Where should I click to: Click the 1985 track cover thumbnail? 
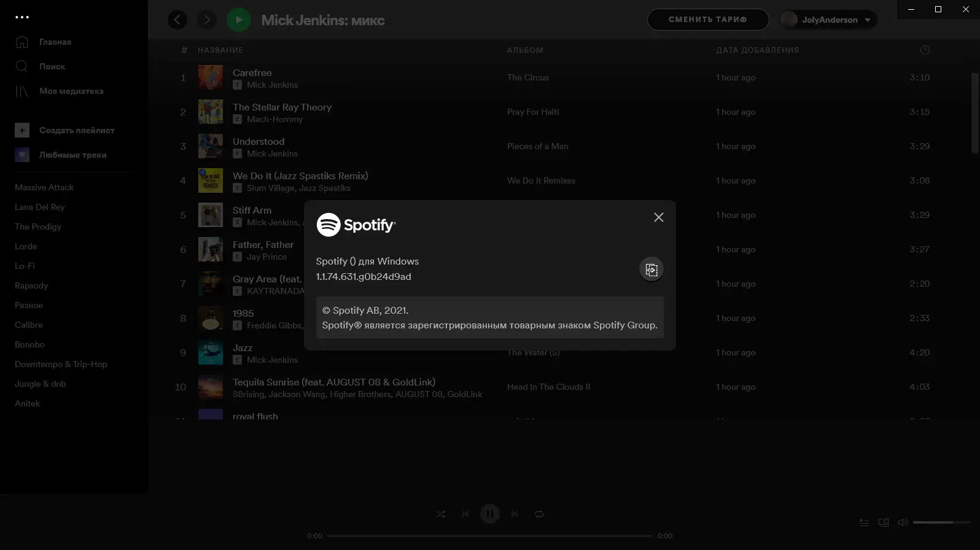coord(211,318)
